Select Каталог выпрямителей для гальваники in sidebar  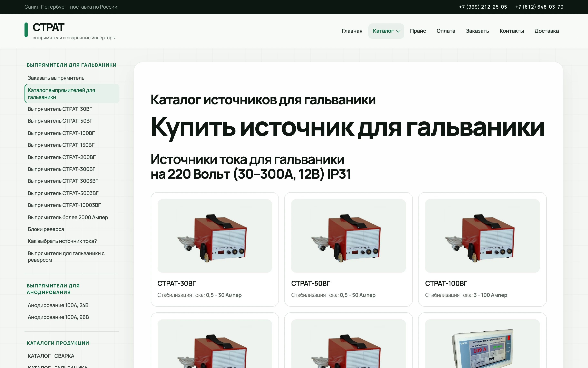pos(72,94)
